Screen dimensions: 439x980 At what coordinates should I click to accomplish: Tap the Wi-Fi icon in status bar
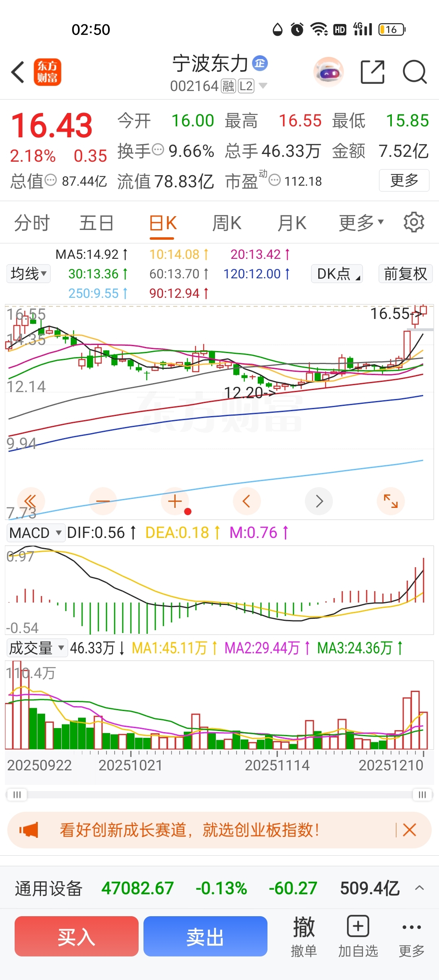319,29
